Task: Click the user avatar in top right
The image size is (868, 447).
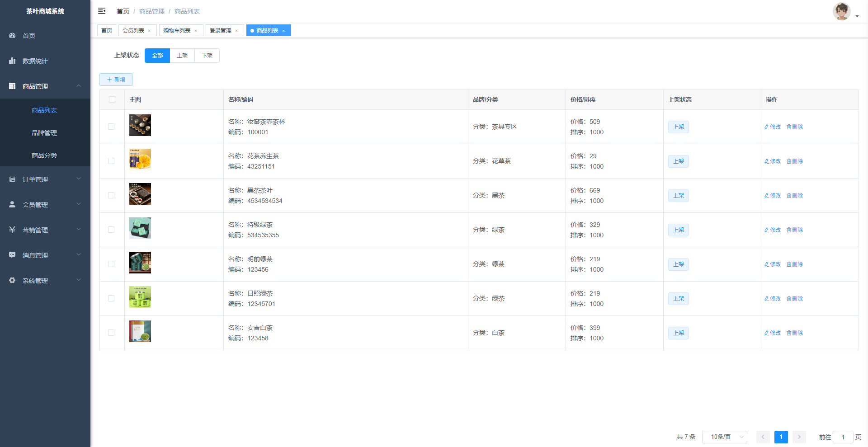Action: click(841, 12)
